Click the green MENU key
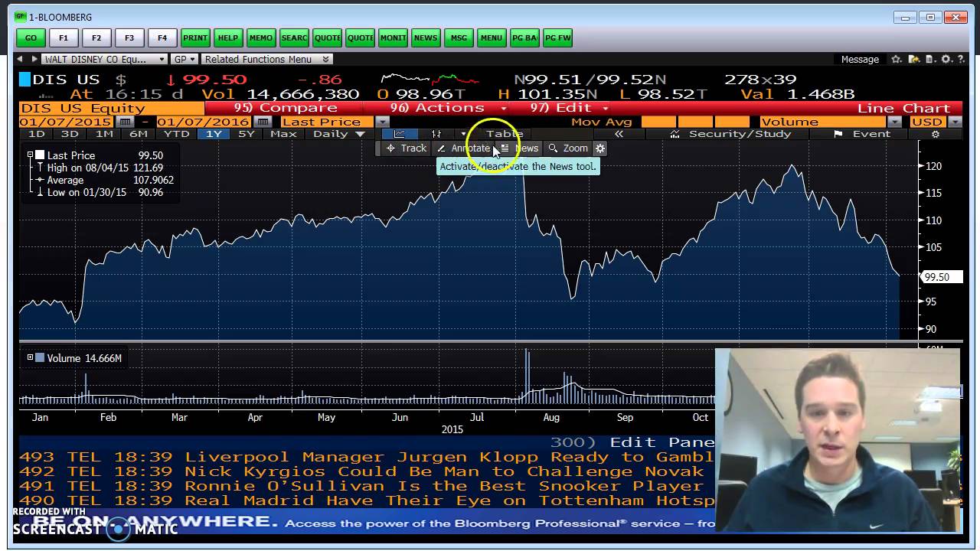The width and height of the screenshot is (980, 551). click(x=492, y=37)
